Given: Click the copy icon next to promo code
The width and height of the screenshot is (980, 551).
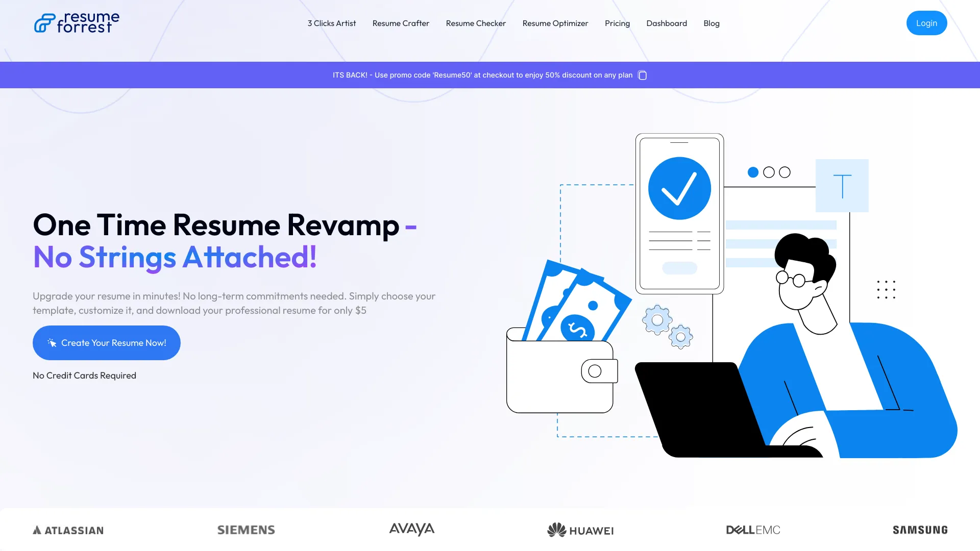Looking at the screenshot, I should point(642,74).
